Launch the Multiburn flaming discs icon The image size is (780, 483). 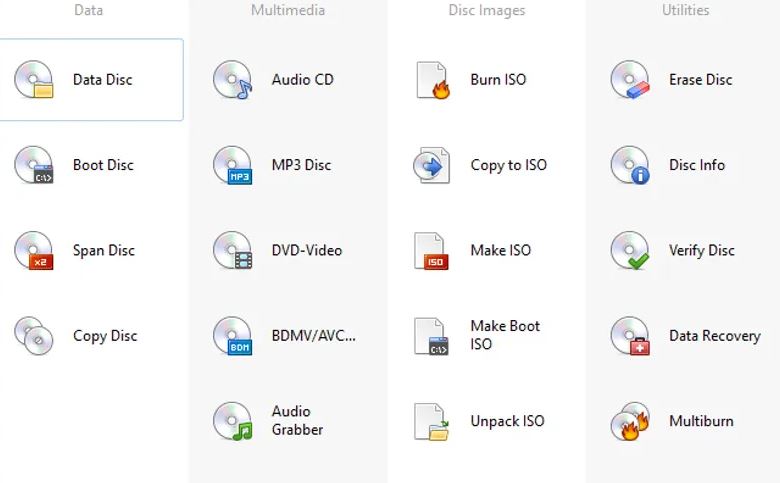coord(630,421)
